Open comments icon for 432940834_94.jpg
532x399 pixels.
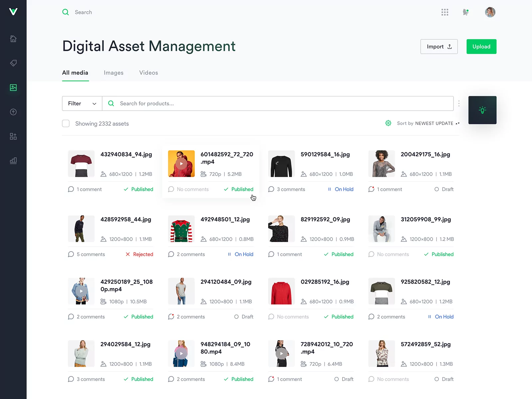[x=71, y=189]
